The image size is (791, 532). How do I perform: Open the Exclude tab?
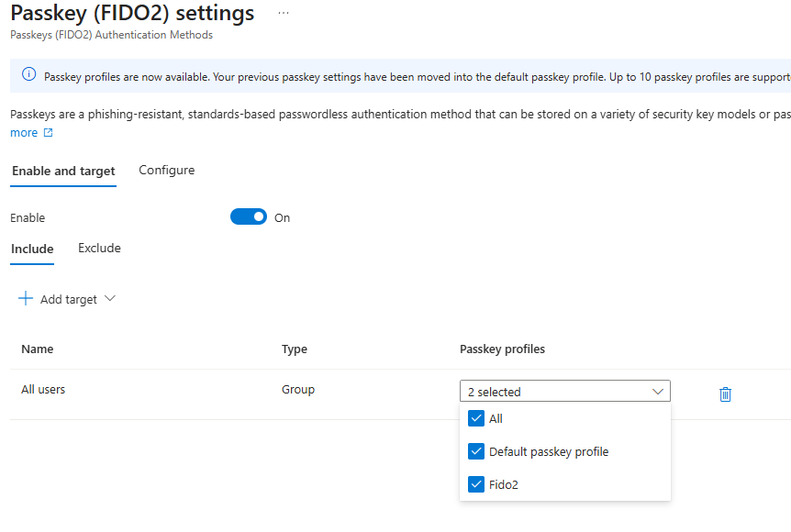(99, 248)
